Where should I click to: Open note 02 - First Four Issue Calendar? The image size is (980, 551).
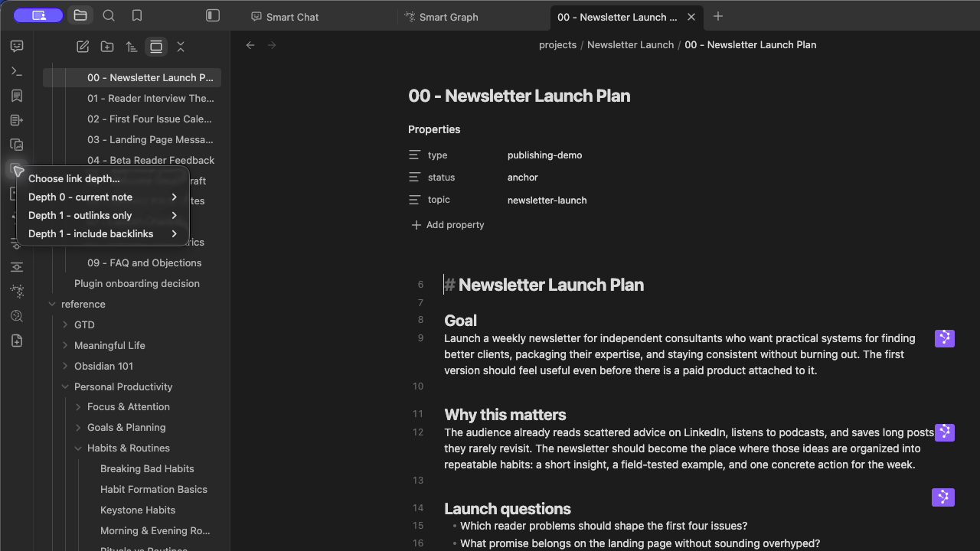pyautogui.click(x=149, y=119)
